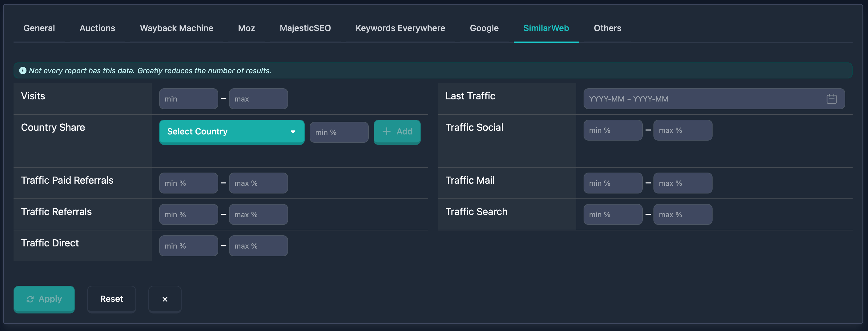Click the min % field for Traffic Search
Screen dimensions: 868x331
tap(613, 214)
